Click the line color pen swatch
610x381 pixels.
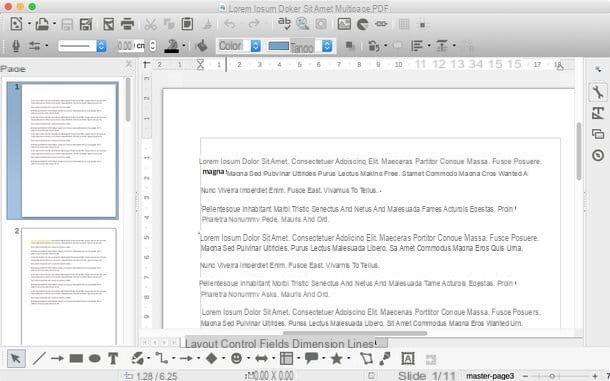point(172,46)
